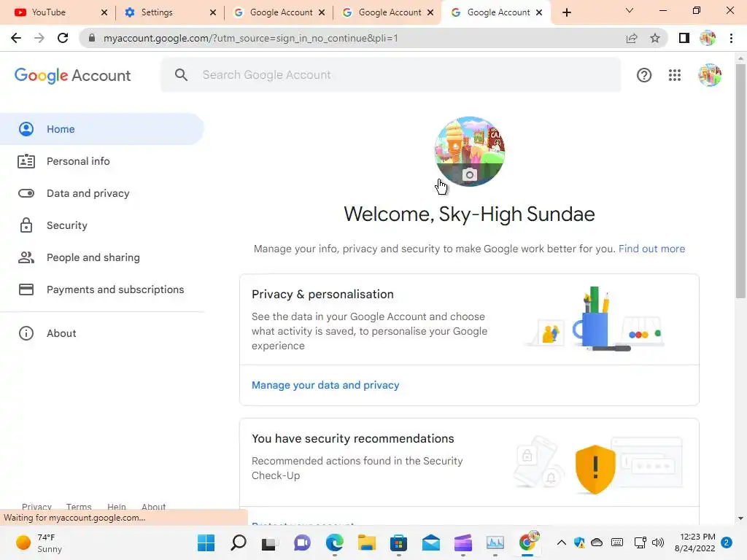Open Task View on the taskbar

tap(270, 542)
